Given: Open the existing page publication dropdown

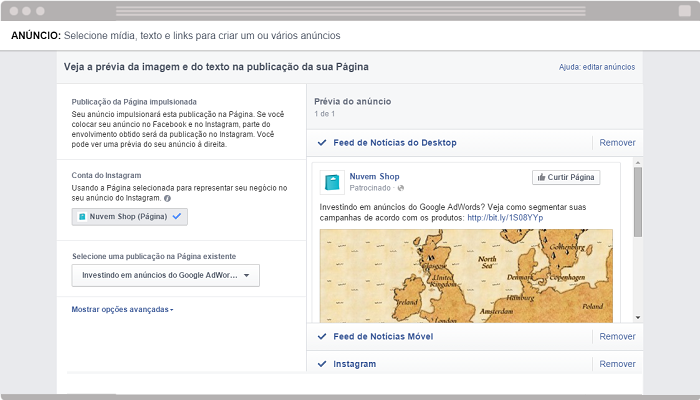Looking at the screenshot, I should (x=166, y=275).
